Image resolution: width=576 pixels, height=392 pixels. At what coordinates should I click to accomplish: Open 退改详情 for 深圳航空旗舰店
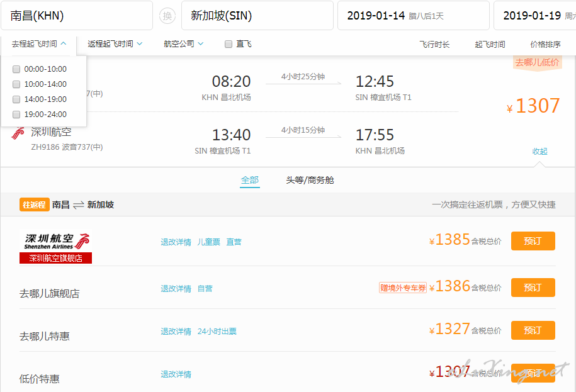pos(176,242)
